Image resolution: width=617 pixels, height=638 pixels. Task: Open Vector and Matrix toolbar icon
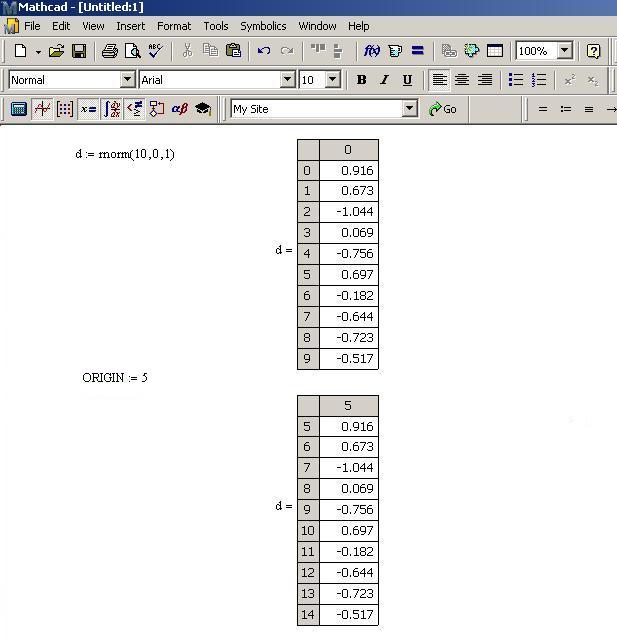(65, 109)
